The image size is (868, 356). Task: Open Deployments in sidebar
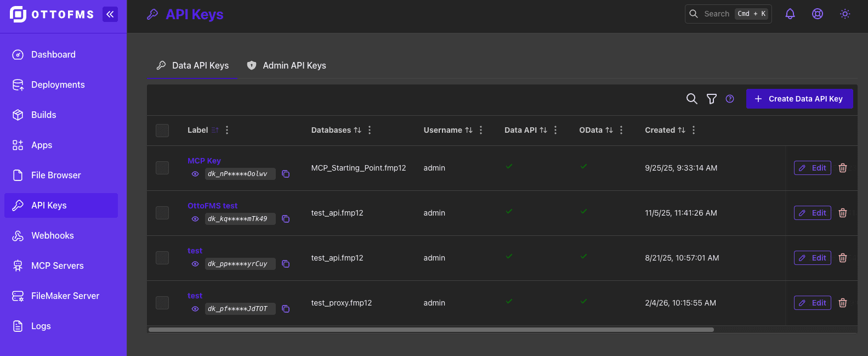[61, 84]
